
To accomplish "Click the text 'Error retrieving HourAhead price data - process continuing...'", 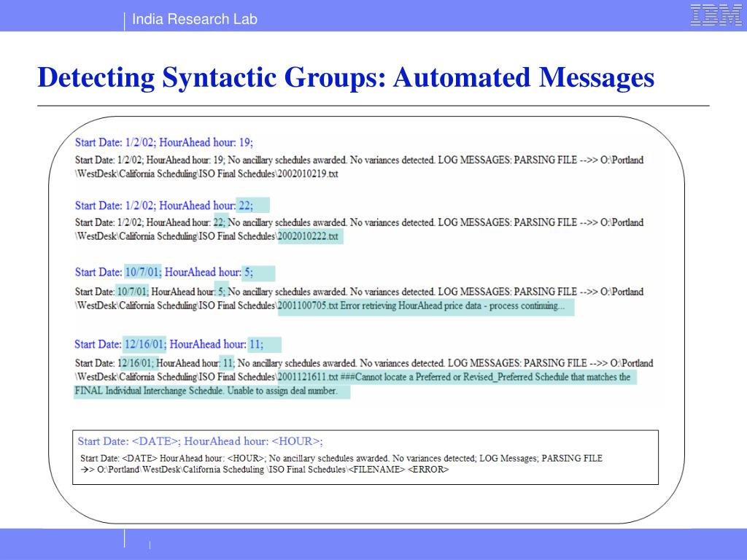I will 452,306.
